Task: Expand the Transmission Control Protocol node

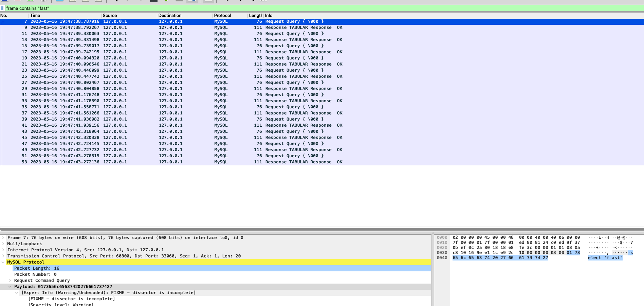Action: click(x=3, y=256)
